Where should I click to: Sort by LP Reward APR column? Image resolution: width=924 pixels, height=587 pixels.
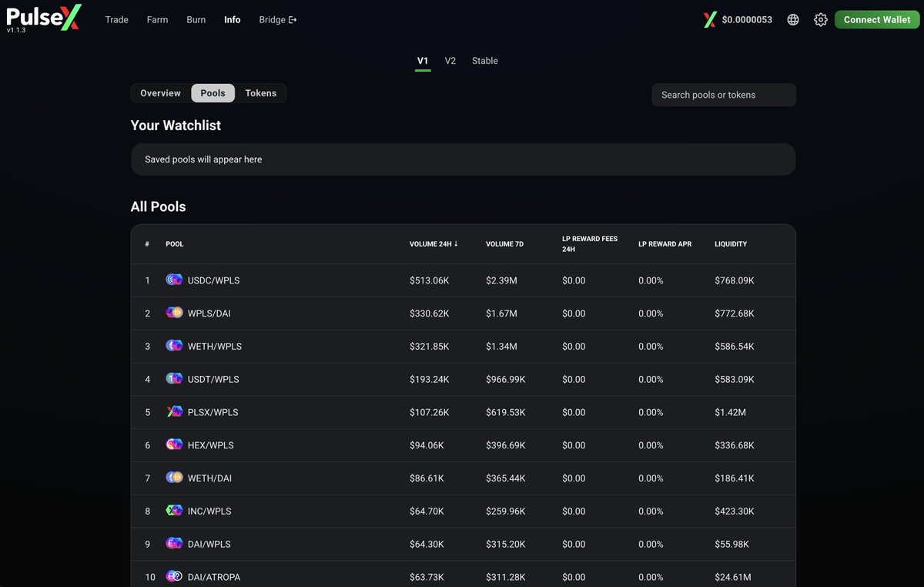665,244
